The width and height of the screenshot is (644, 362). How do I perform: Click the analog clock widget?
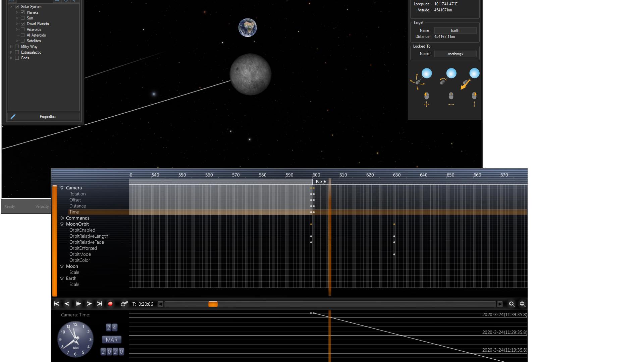tap(75, 339)
